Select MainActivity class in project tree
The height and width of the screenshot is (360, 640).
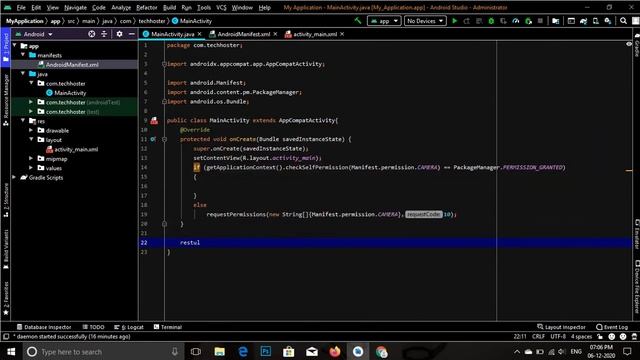pos(70,93)
